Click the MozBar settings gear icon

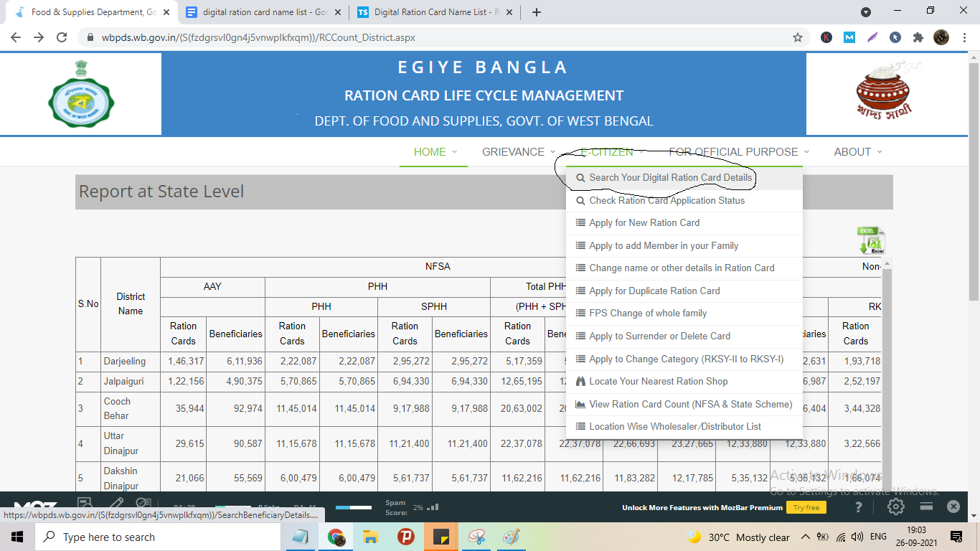point(895,507)
